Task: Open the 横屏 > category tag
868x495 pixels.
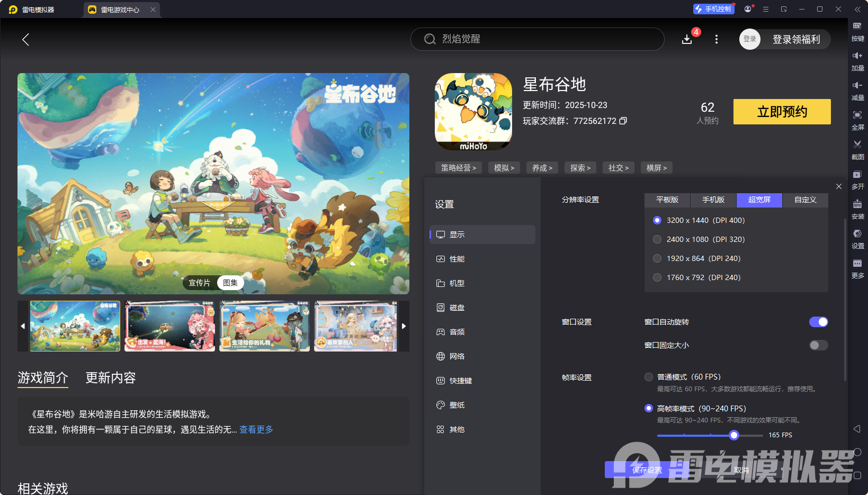Action: click(x=657, y=168)
